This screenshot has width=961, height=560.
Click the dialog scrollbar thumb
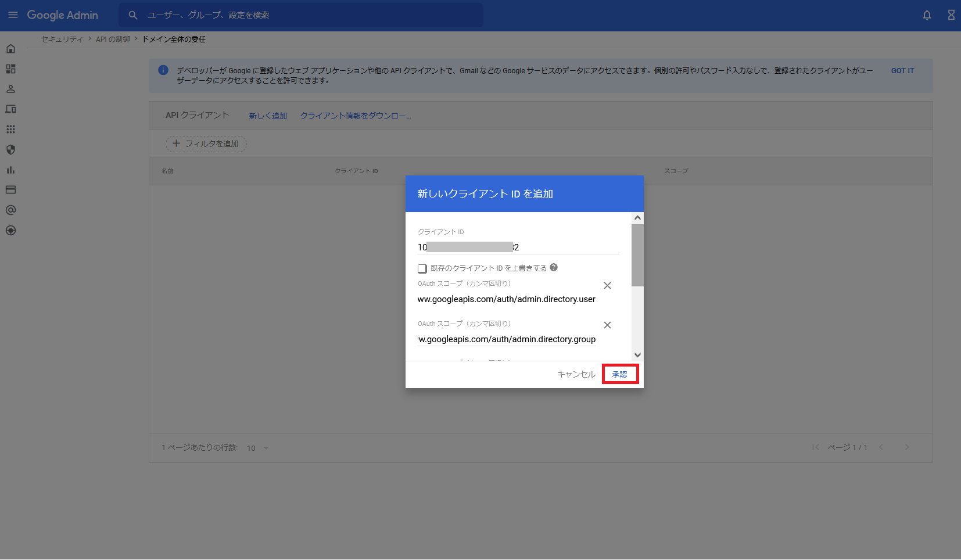[x=637, y=255]
